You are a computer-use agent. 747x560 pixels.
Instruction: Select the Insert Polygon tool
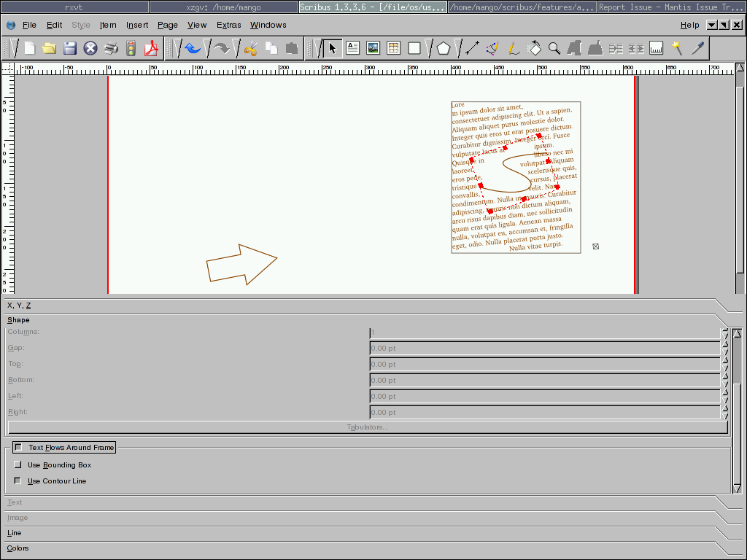[444, 49]
